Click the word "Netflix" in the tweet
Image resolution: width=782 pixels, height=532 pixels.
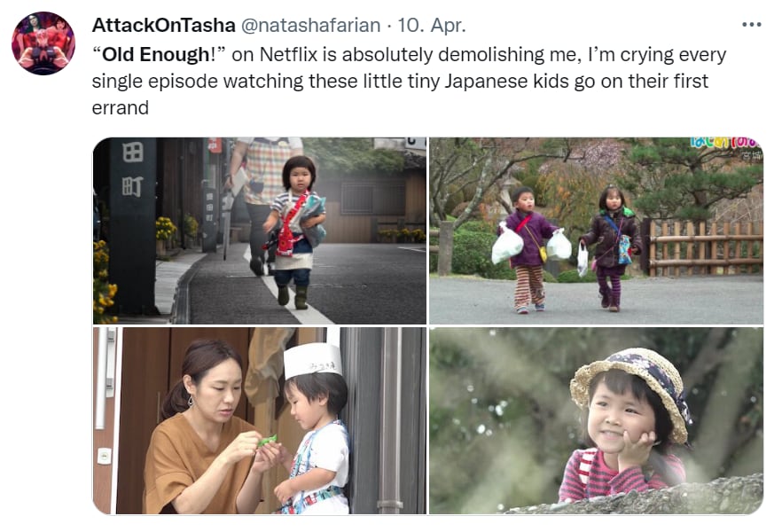(x=288, y=54)
